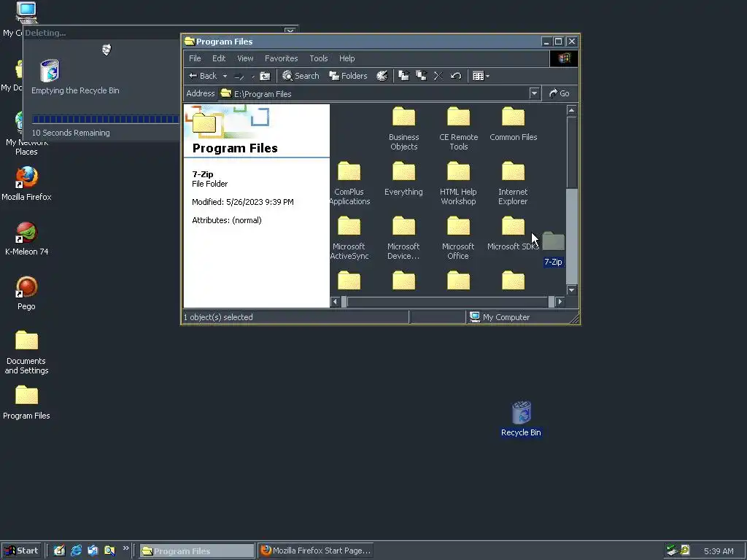747x560 pixels.
Task: Click the taskbar clock 5:39 AM
Action: click(719, 551)
